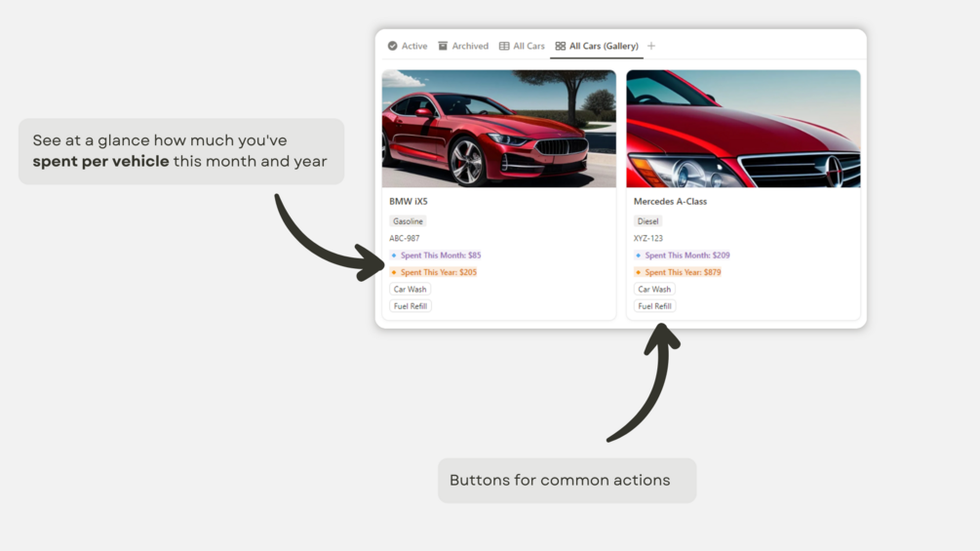Image resolution: width=980 pixels, height=551 pixels.
Task: Click the All Cars (Gallery) grid icon
Action: (560, 46)
